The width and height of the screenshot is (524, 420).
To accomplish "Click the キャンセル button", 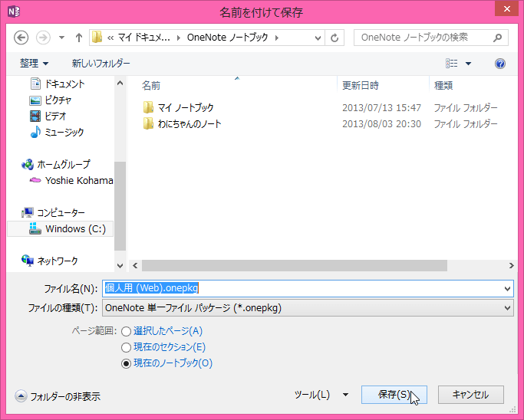I will tap(470, 395).
